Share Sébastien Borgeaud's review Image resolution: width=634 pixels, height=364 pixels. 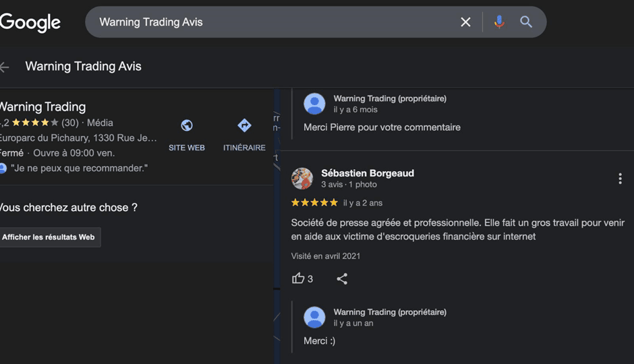(x=342, y=279)
